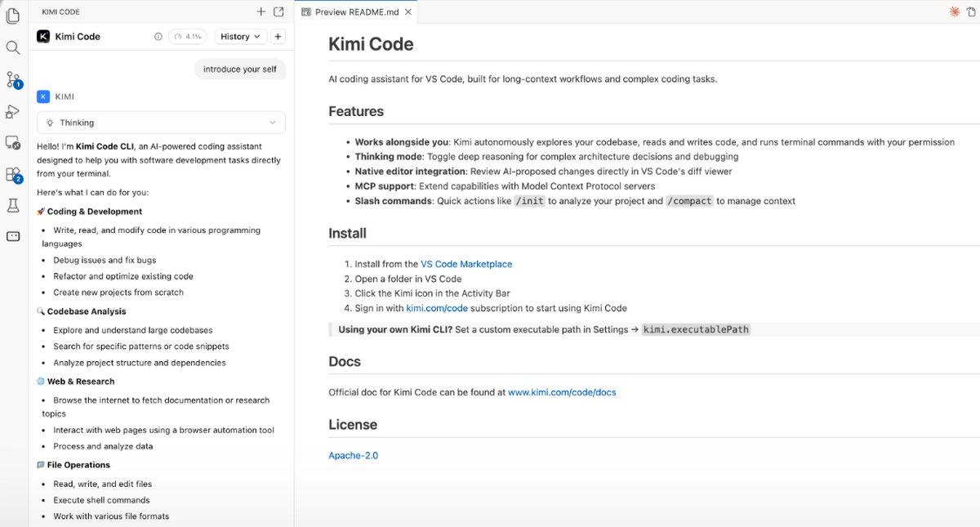Click the Install heading
The image size is (980, 527).
[347, 233]
